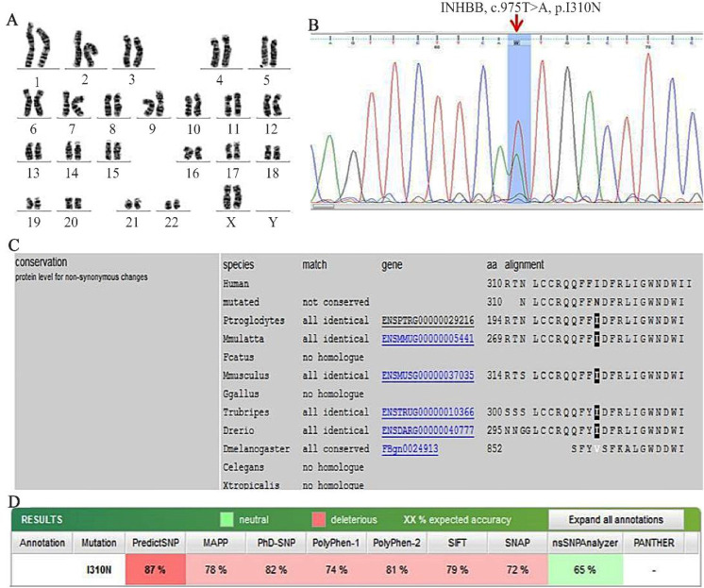Viewport: 704px width, 588px height.
Task: Click the X chromosome pair in karyotype
Action: [231, 196]
